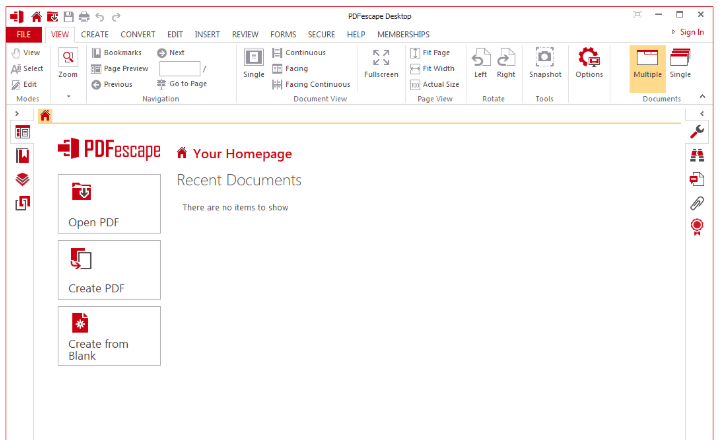Open comments panel on right sidebar
722x440 pixels.
tap(697, 179)
